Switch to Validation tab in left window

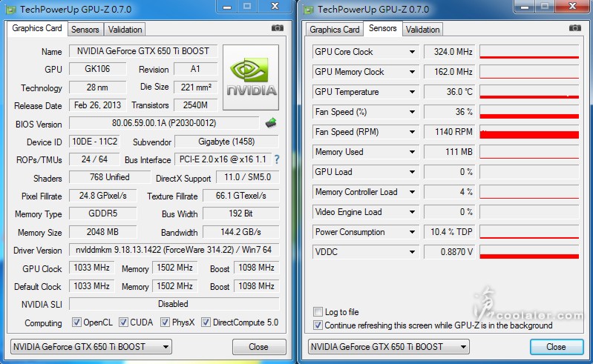(125, 30)
